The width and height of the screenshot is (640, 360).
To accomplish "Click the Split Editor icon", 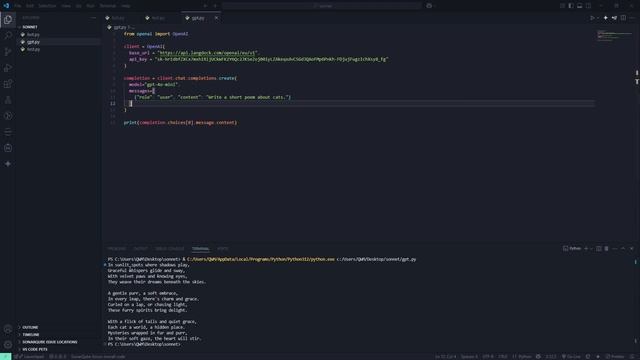I will (x=623, y=18).
